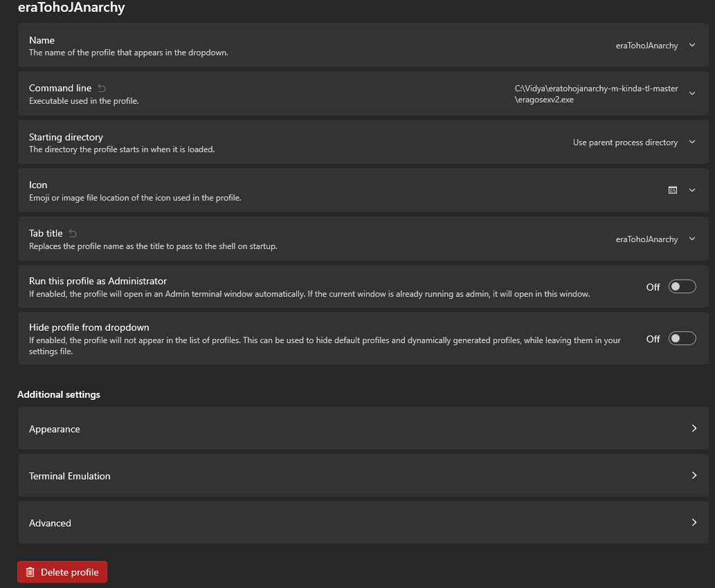Toggle Run this profile as Administrator switch
Viewport: 715px width, 588px height.
[682, 286]
